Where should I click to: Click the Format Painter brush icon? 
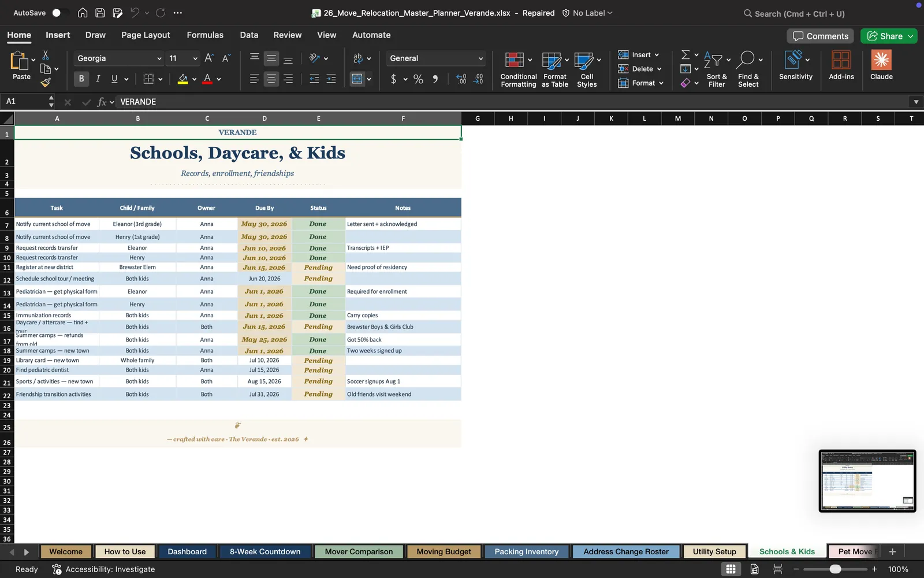click(x=46, y=83)
